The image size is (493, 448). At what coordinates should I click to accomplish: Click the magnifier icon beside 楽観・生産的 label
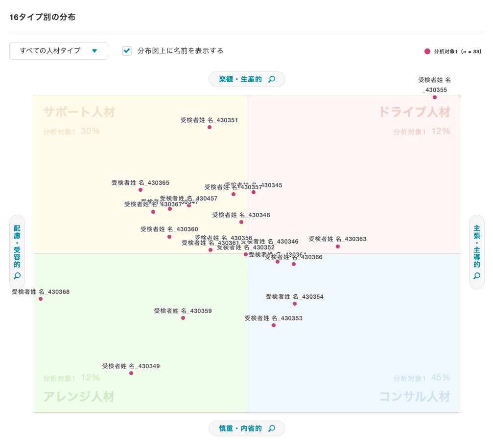(272, 79)
